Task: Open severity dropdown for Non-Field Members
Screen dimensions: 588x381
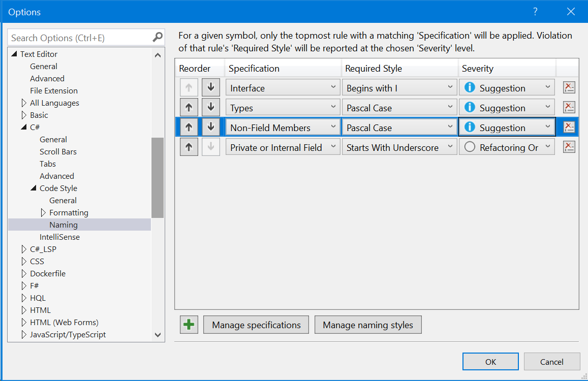Action: click(507, 128)
